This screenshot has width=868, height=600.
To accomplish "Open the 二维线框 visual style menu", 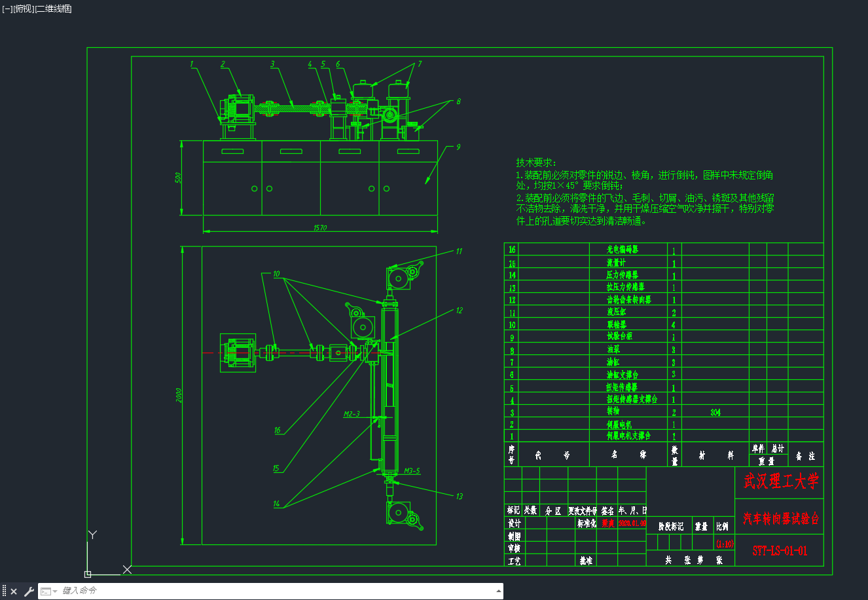I will (54, 9).
